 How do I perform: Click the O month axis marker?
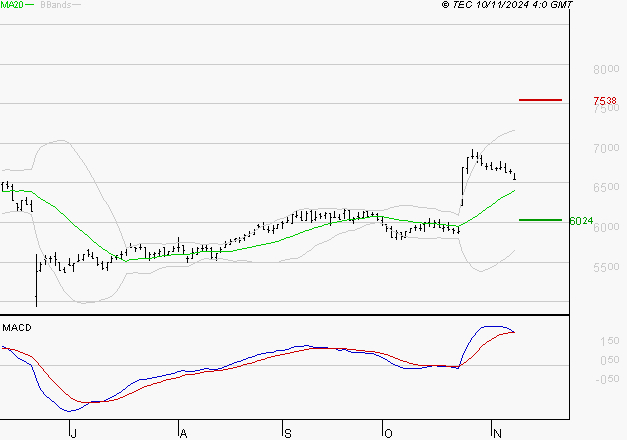(388, 433)
